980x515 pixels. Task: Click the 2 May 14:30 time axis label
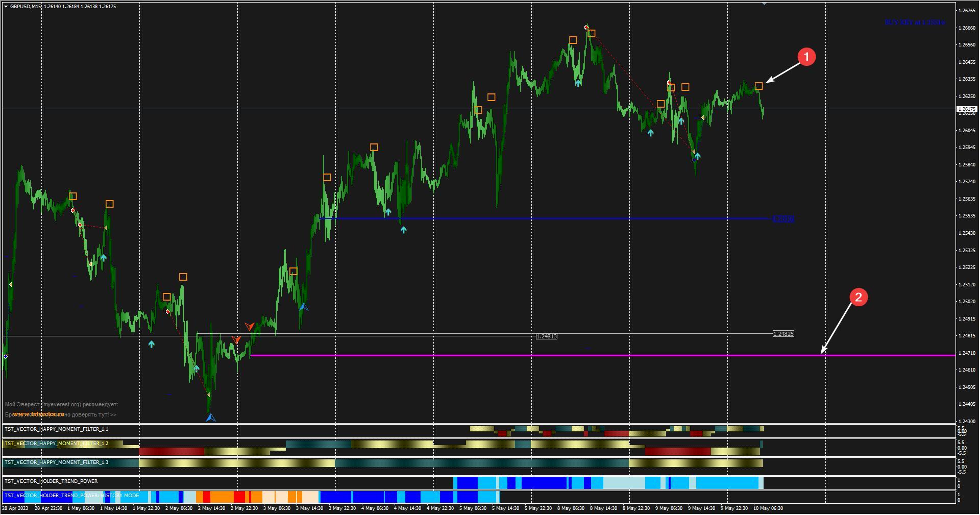tap(211, 508)
